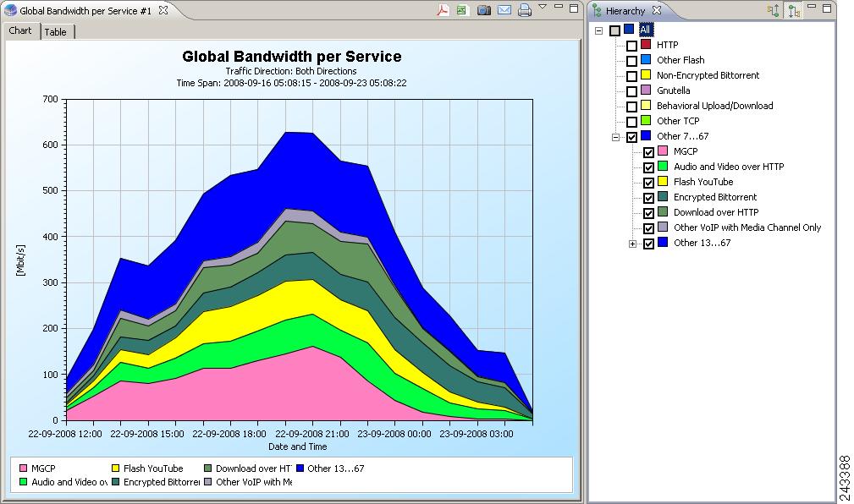This screenshot has height=504, width=854.
Task: Send the chart by email
Action: (x=504, y=11)
